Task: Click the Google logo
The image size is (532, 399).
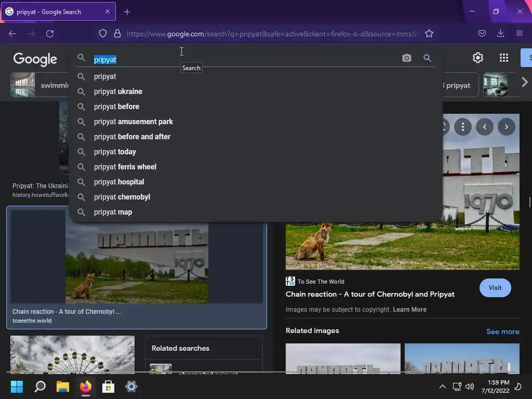Action: click(x=35, y=59)
